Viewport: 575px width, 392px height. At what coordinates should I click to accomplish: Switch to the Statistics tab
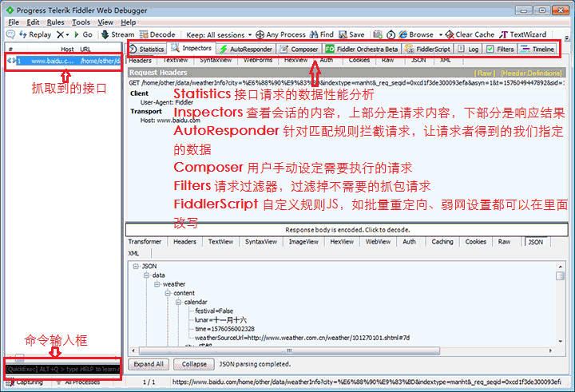click(147, 49)
